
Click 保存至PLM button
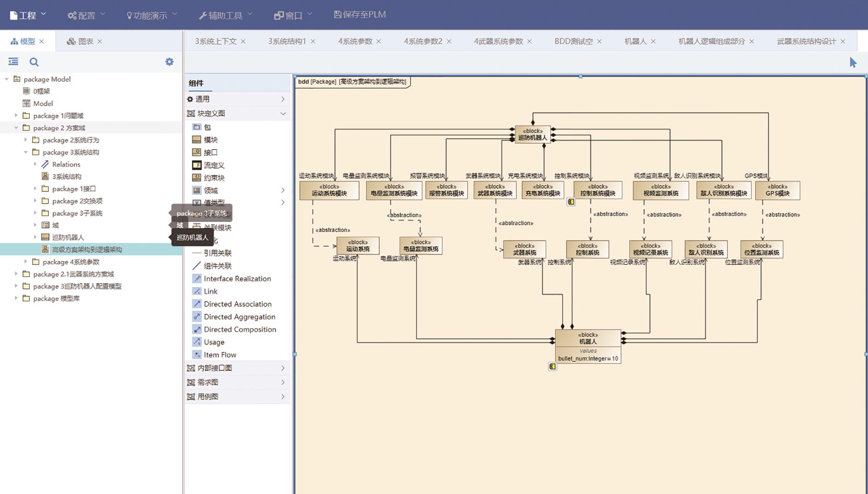pyautogui.click(x=360, y=15)
